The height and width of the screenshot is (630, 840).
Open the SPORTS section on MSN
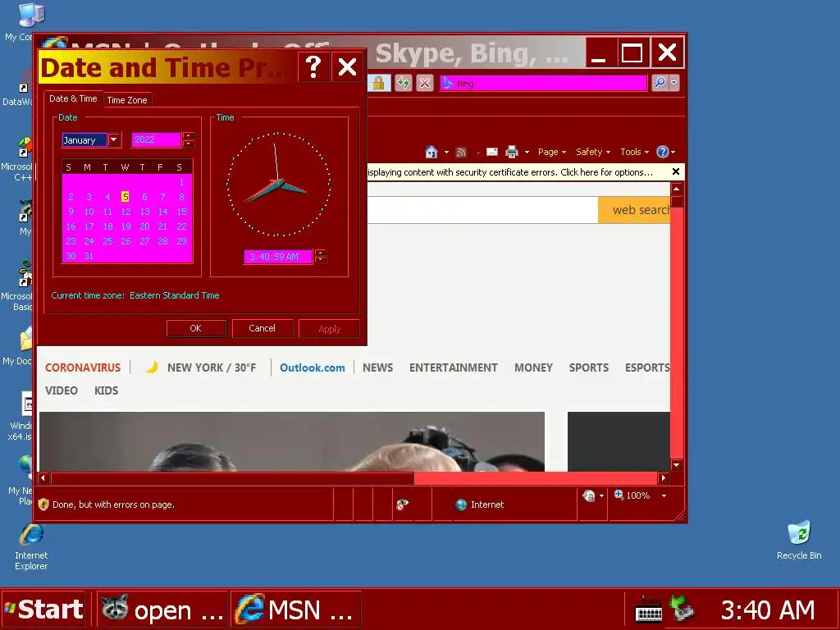coord(589,368)
